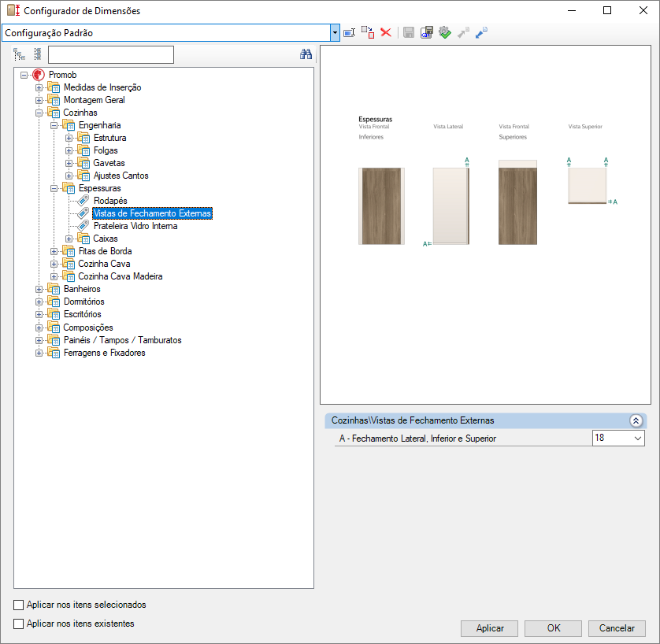Viewport: 660px width, 644px height.
Task: Click the duplicate configuration icon
Action: (x=368, y=32)
